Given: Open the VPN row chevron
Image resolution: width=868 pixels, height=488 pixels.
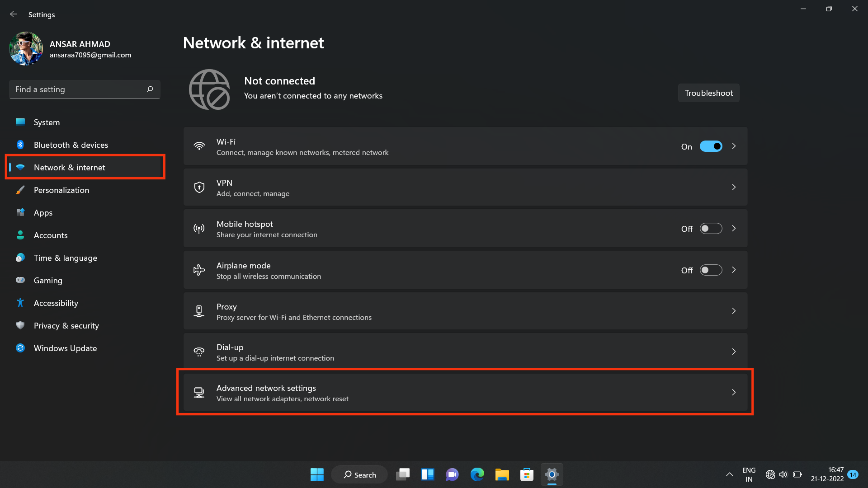Looking at the screenshot, I should tap(734, 187).
